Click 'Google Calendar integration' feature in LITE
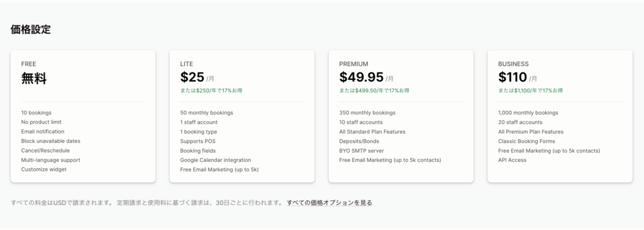The height and width of the screenshot is (230, 644). (216, 160)
